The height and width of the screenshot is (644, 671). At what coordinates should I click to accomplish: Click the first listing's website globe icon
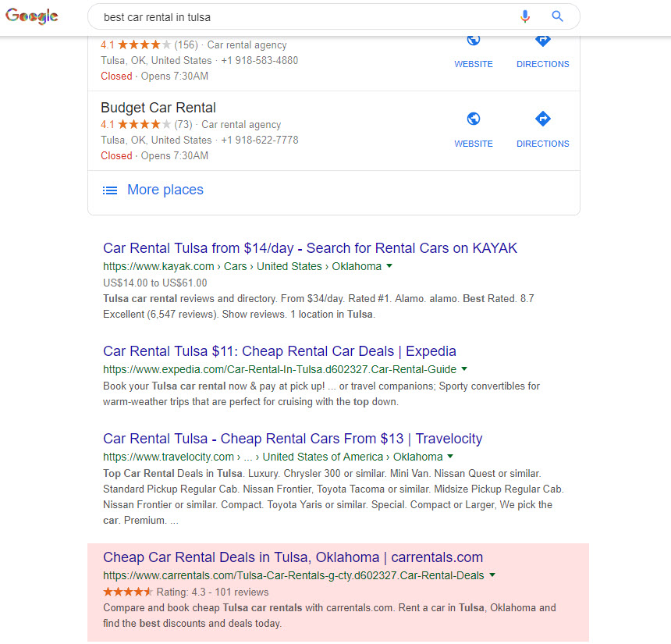coord(474,40)
